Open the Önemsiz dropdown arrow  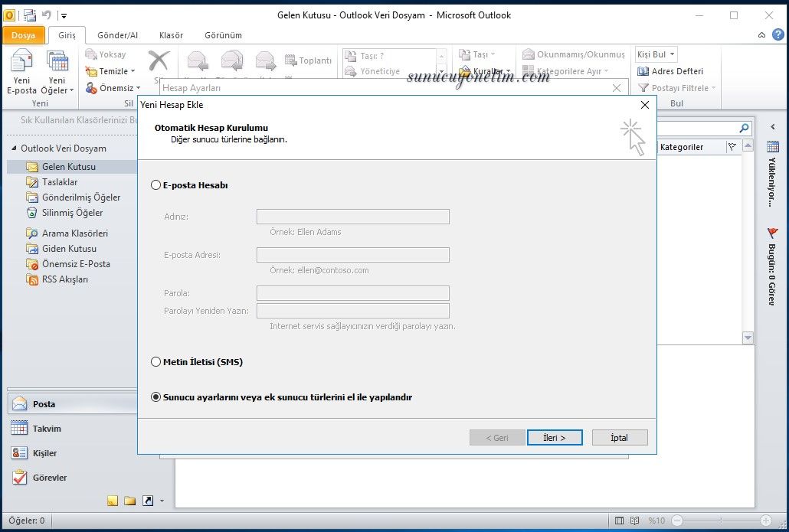pos(139,88)
